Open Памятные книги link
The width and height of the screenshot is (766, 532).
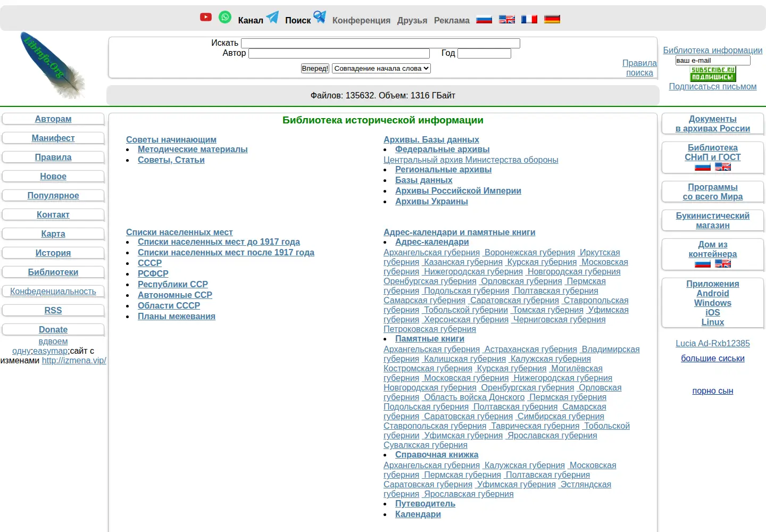tap(430, 339)
